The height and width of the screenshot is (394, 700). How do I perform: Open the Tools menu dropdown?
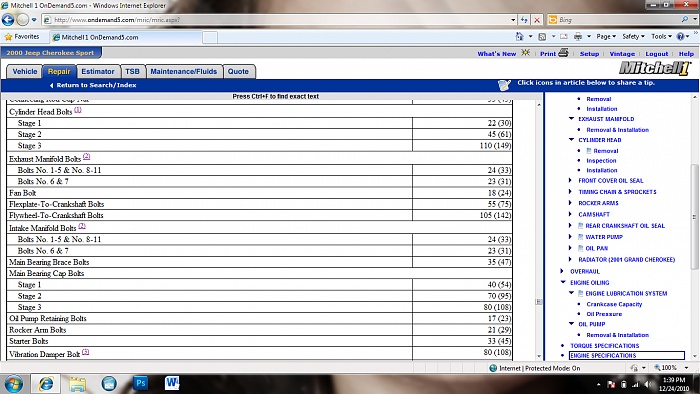[x=661, y=37]
